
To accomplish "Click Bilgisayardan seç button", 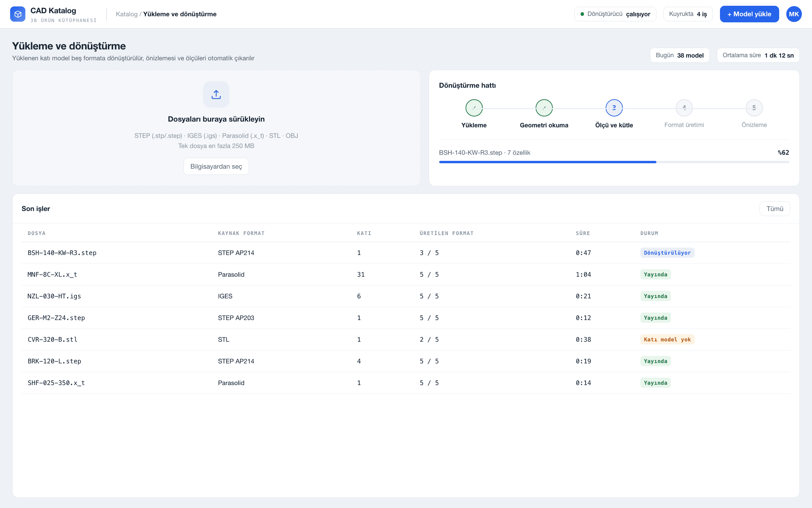I will coord(216,166).
